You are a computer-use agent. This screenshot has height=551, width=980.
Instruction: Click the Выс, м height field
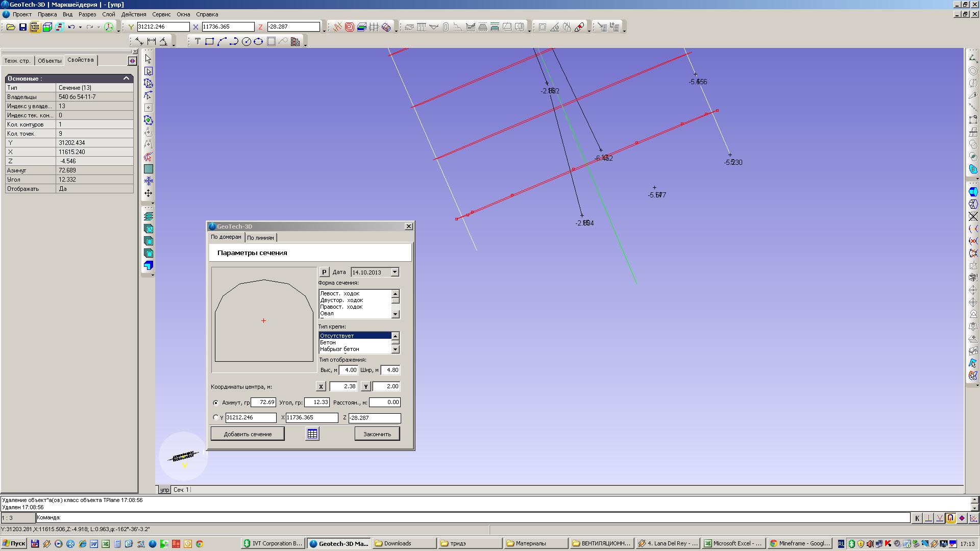click(349, 370)
